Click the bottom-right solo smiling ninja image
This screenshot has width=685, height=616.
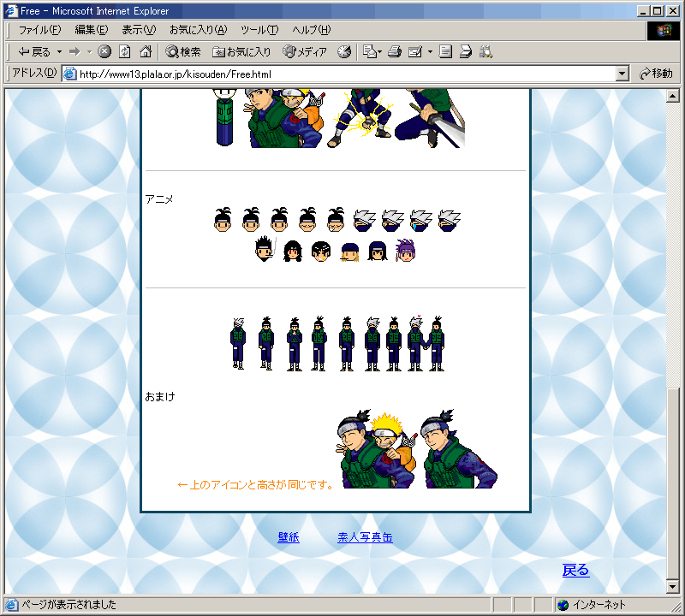(x=459, y=449)
